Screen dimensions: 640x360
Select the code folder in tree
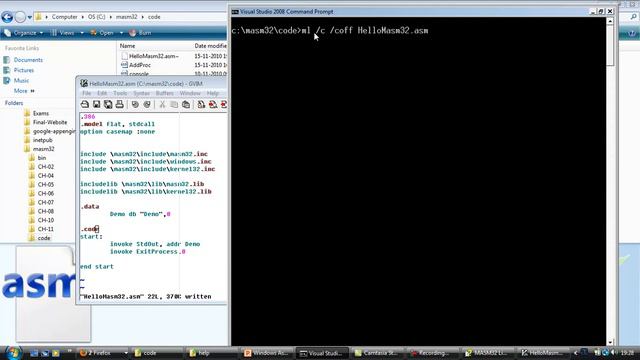44,238
